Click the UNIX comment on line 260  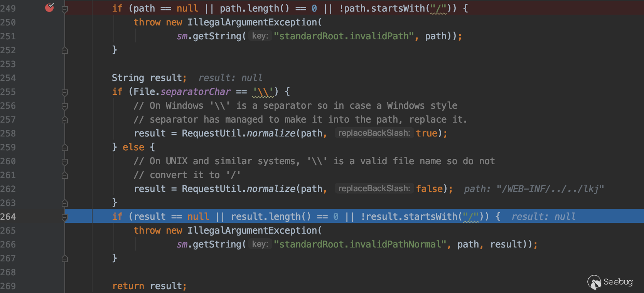tap(314, 161)
